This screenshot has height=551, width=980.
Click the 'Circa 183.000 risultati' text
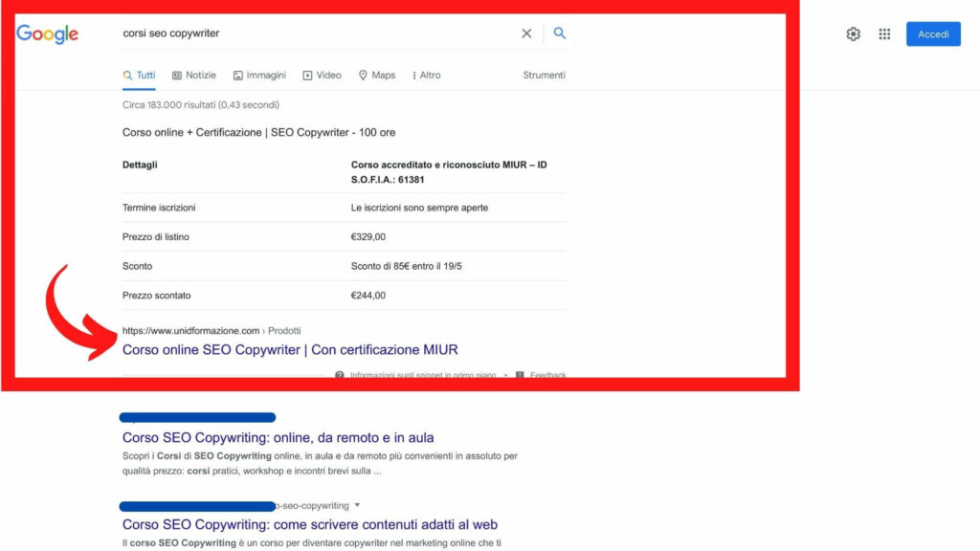coord(201,105)
